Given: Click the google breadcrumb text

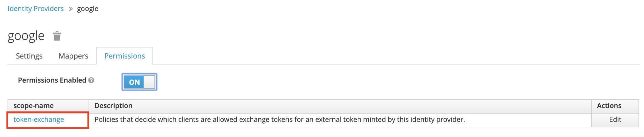Looking at the screenshot, I should 88,9.
